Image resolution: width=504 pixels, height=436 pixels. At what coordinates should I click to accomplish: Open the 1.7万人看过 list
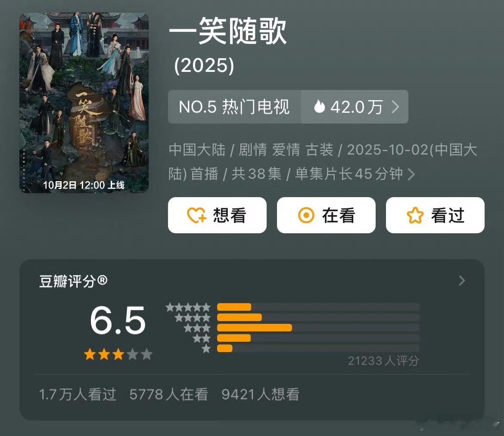78,394
